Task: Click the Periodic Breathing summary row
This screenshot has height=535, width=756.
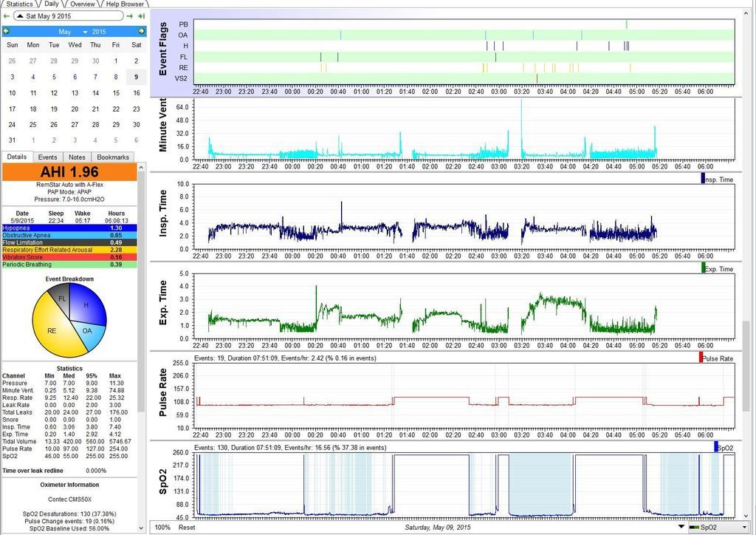Action: pyautogui.click(x=69, y=265)
